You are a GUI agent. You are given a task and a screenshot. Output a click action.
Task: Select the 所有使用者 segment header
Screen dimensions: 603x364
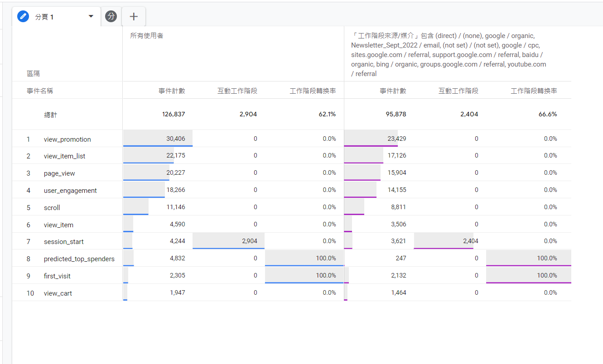coord(147,36)
